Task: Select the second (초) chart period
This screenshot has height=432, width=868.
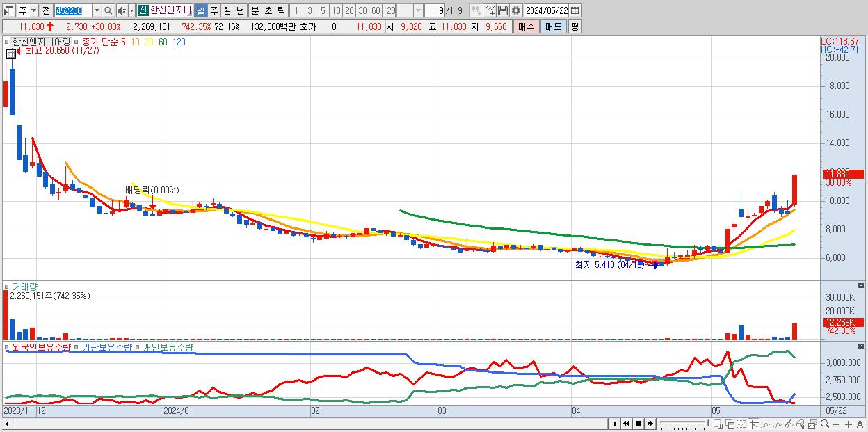Action: click(x=268, y=10)
